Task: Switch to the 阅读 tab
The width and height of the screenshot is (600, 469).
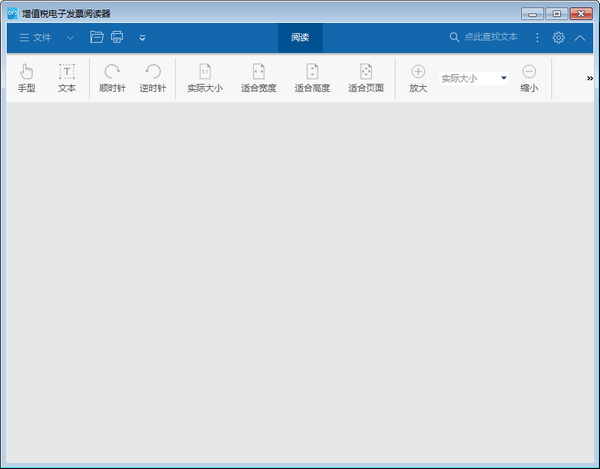Action: (x=300, y=37)
